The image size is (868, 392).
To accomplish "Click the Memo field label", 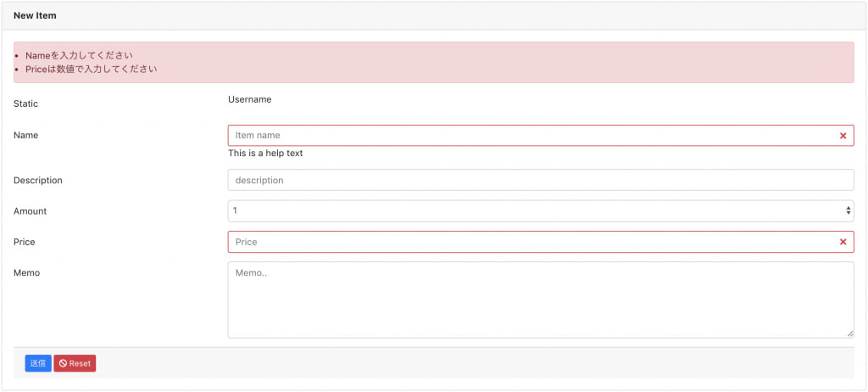I will [x=26, y=273].
